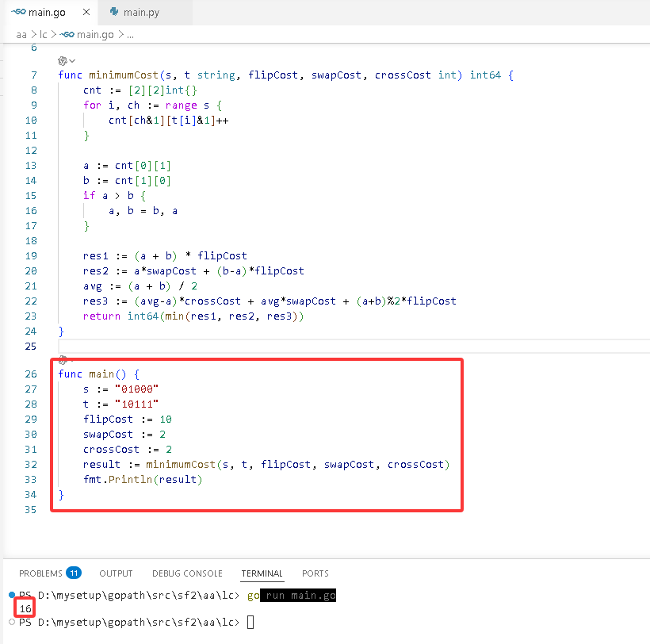Click the Python icon on main.py tab
The width and height of the screenshot is (650, 644).
114,12
